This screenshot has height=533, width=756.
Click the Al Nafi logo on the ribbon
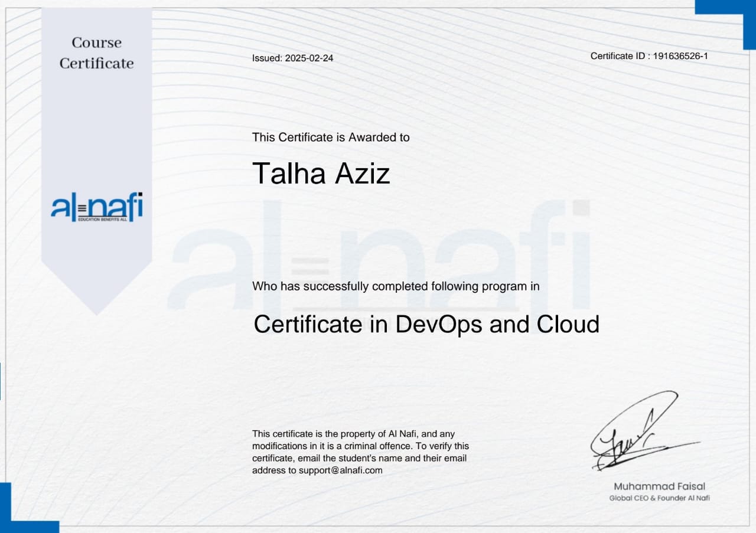click(96, 207)
